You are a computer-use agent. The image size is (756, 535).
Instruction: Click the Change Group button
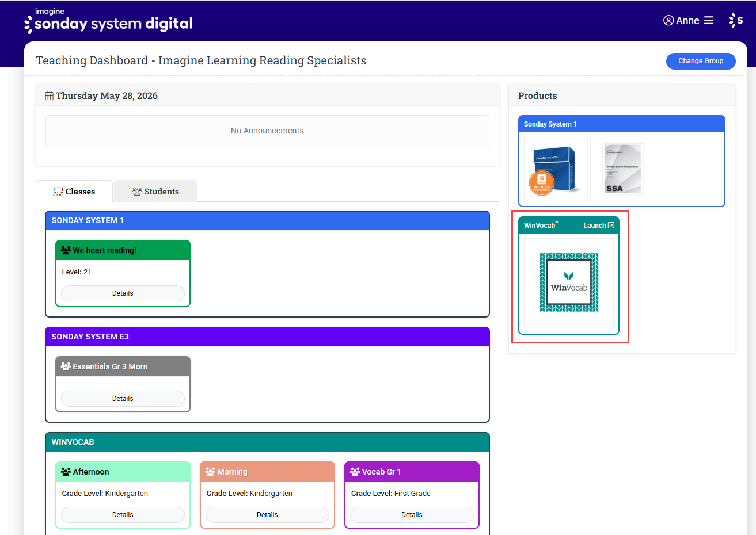click(x=701, y=61)
